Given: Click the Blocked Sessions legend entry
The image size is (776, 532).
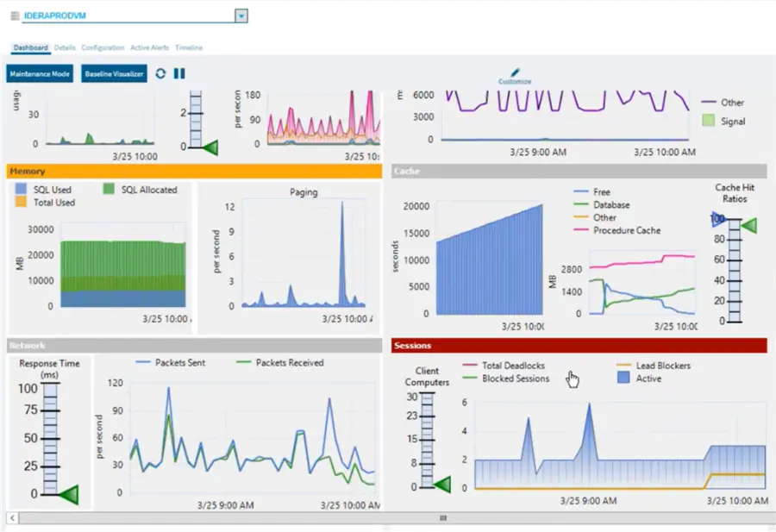Looking at the screenshot, I should pyautogui.click(x=506, y=379).
